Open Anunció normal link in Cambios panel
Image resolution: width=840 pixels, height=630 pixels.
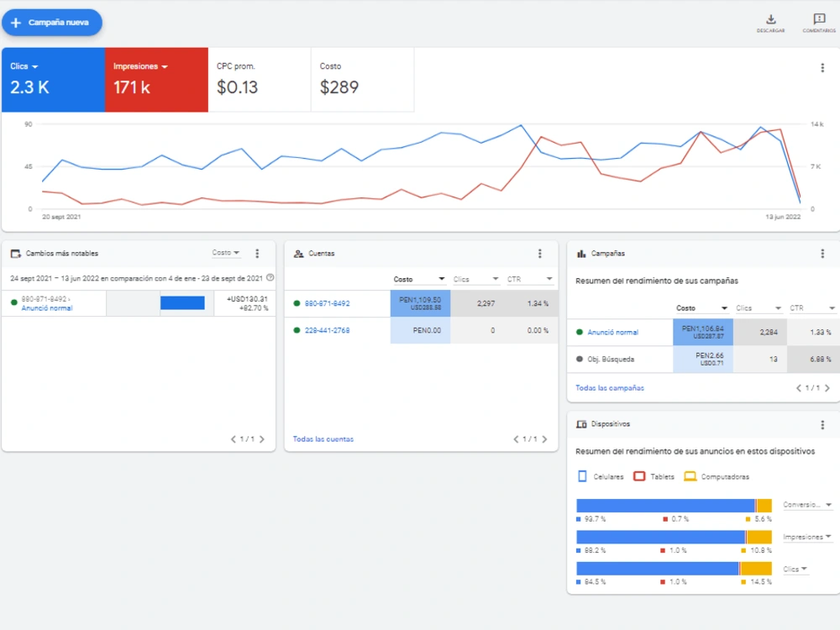[x=46, y=308]
